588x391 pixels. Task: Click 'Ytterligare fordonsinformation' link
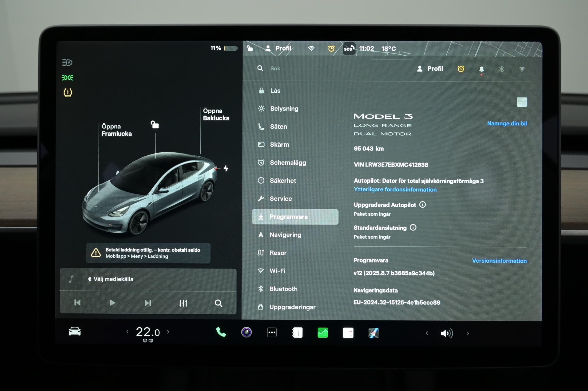click(395, 190)
